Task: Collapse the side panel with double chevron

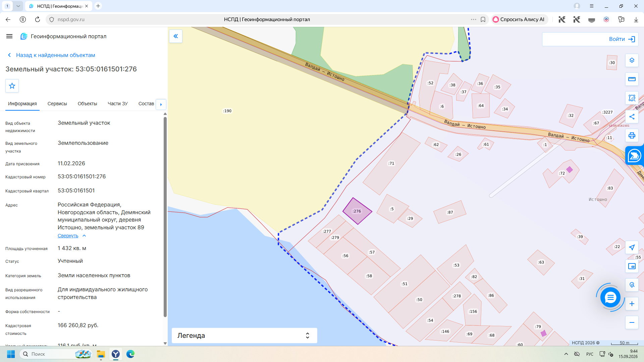Action: (x=176, y=36)
